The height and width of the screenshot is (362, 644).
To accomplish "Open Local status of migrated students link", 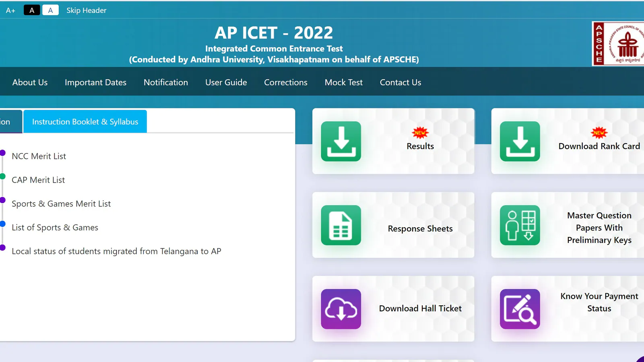I will (x=116, y=251).
